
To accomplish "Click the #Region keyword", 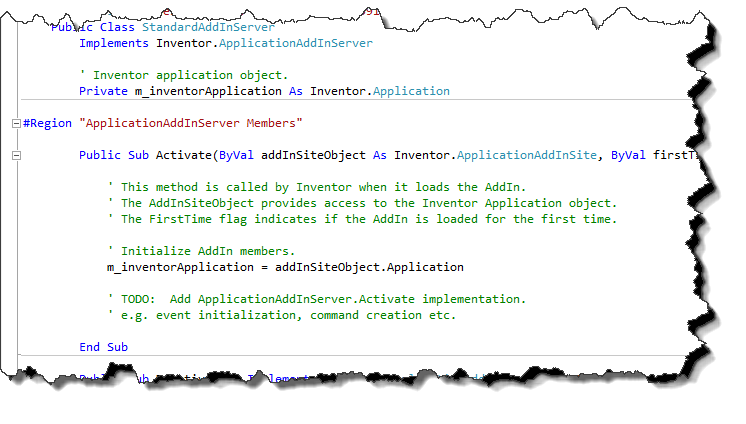I will pos(48,123).
